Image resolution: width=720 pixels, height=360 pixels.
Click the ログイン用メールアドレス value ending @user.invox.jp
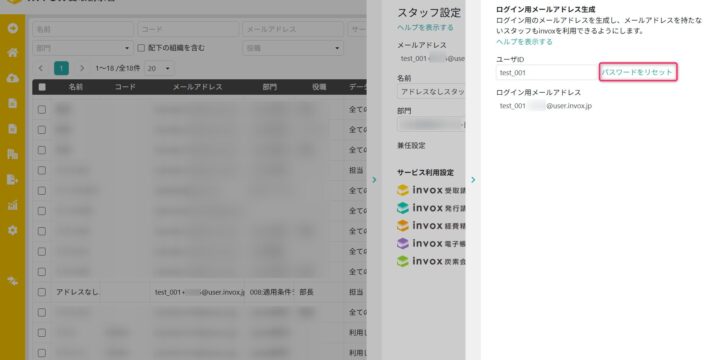(546, 106)
